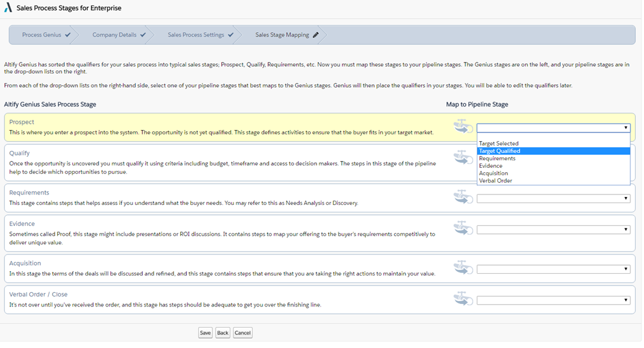Open the Evidence pipeline stage dropdown
Viewport: 644px width, 348px height.
553,230
